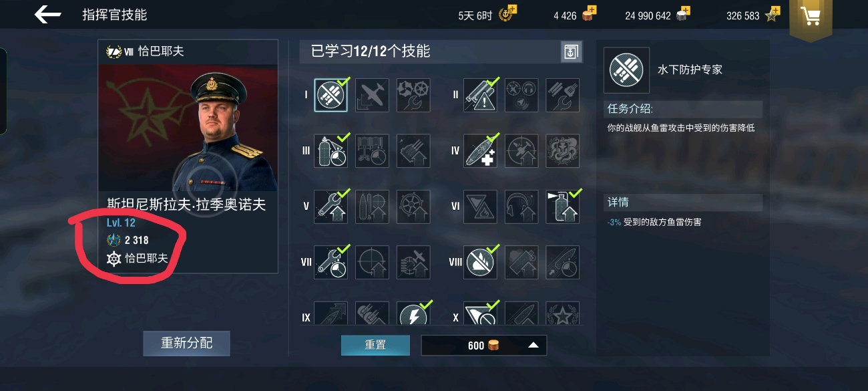Viewport: 868px width, 391px height.
Task: Select the aircraft skill in row I
Action: [372, 95]
